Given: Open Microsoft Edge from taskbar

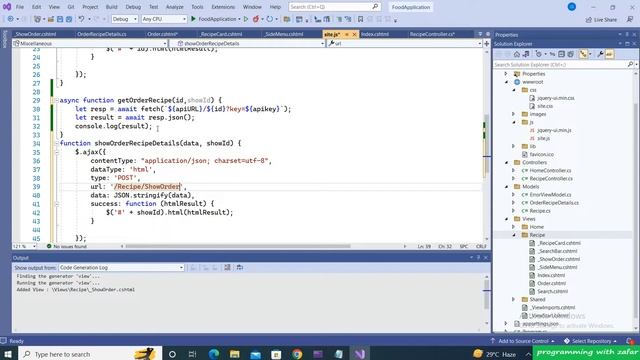Looking at the screenshot, I should 214,354.
